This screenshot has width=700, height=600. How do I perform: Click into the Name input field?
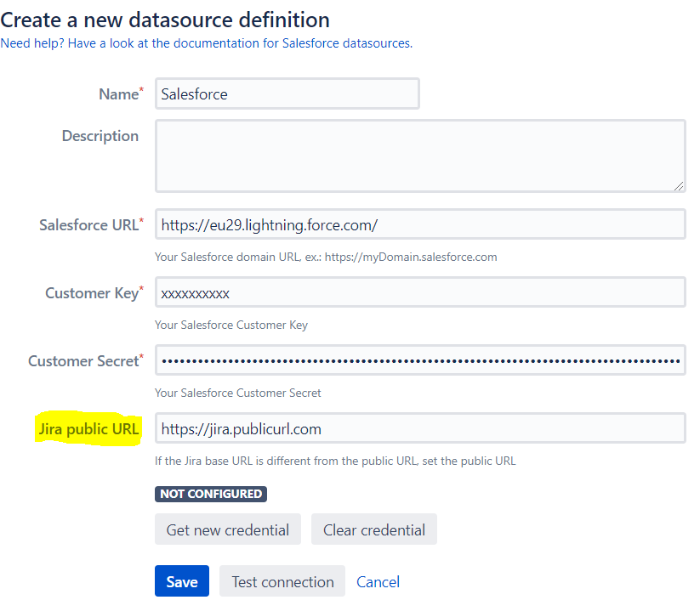(287, 94)
